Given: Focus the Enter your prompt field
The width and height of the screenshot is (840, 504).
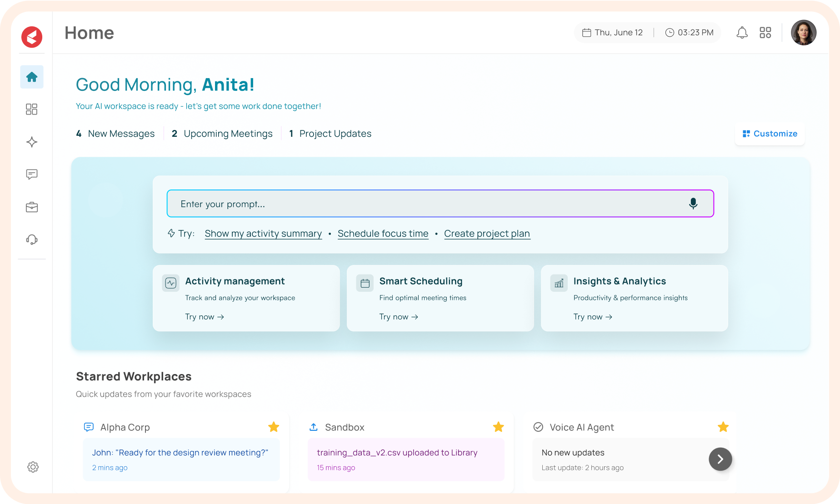Looking at the screenshot, I should [x=440, y=204].
